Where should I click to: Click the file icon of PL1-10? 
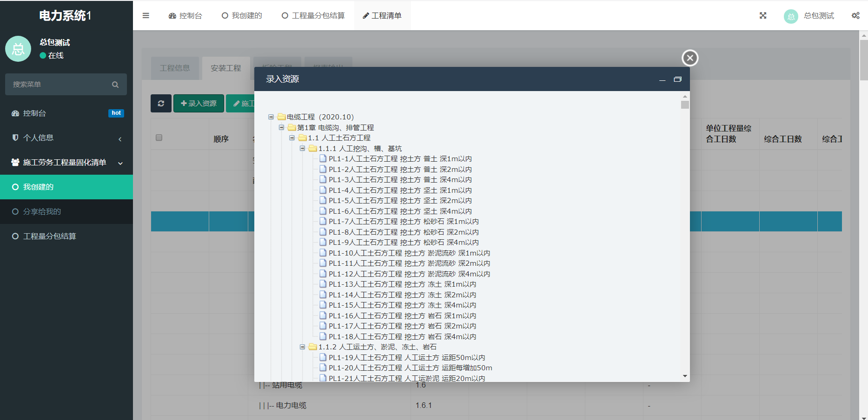click(323, 253)
